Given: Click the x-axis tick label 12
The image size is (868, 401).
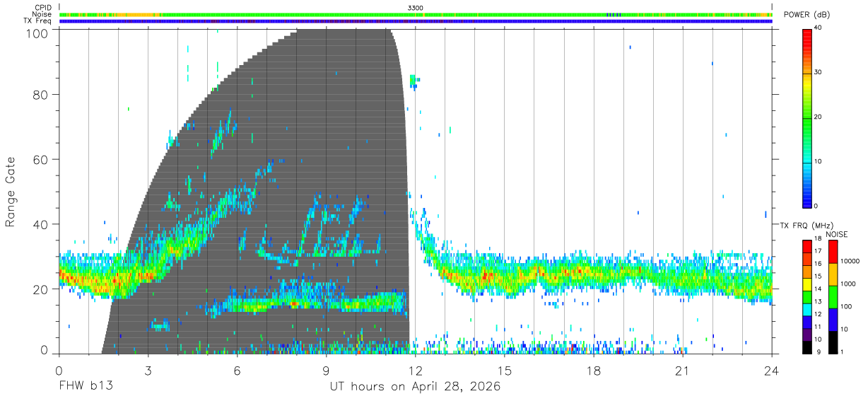Looking at the screenshot, I should [x=415, y=371].
